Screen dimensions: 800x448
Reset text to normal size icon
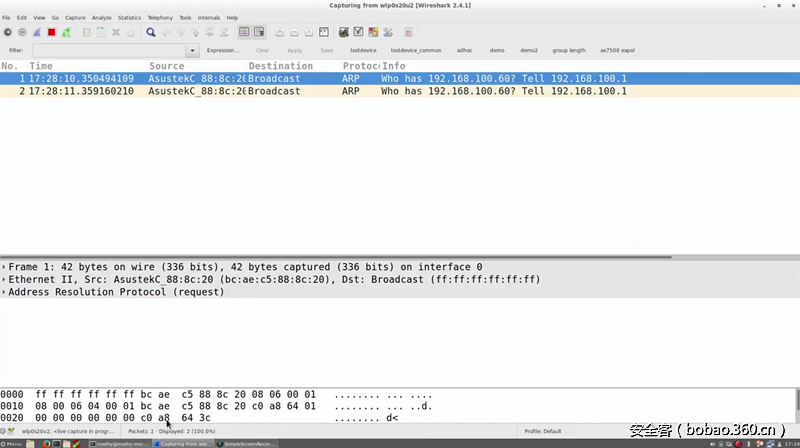[x=309, y=32]
